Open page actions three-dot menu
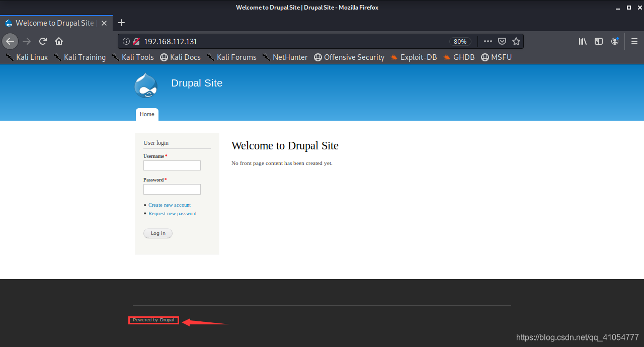The width and height of the screenshot is (644, 347). [488, 41]
